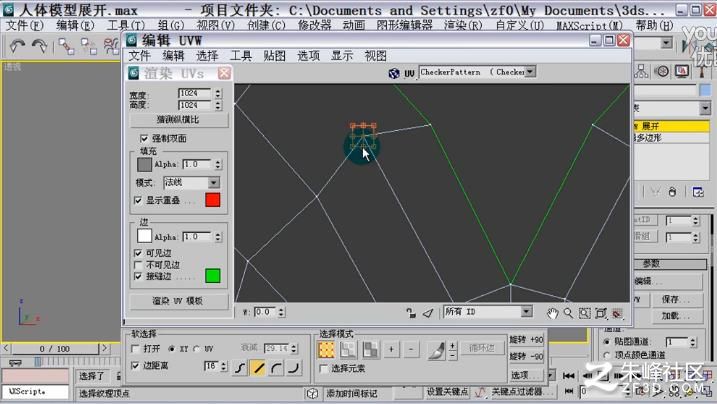Click the lock selection icon in UVW editor

tap(411, 313)
